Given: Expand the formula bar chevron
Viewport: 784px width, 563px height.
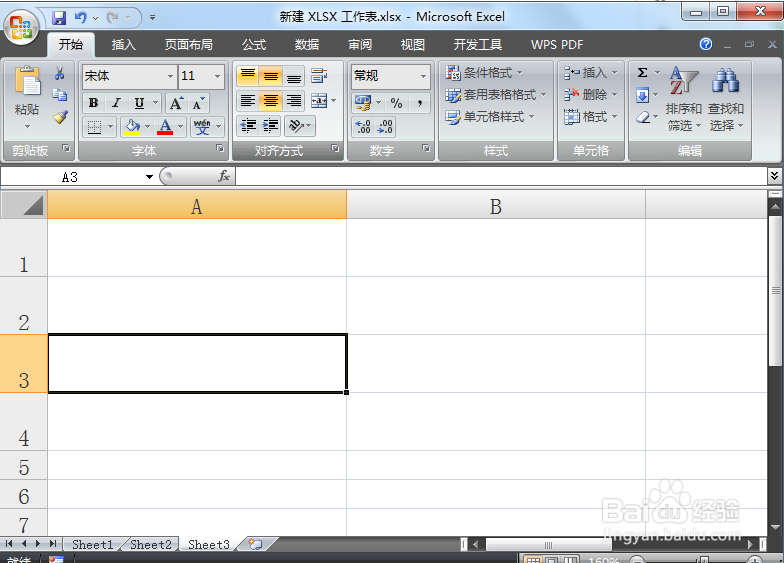Looking at the screenshot, I should tap(774, 176).
